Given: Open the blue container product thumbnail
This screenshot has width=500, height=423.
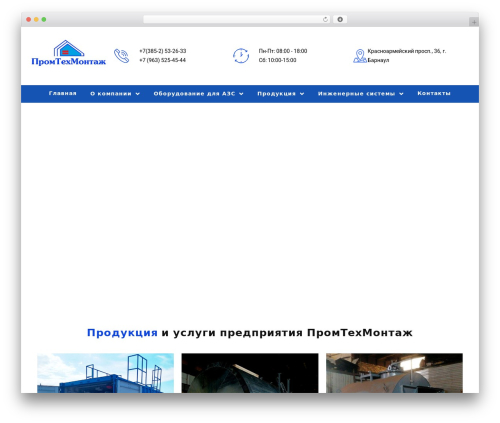Looking at the screenshot, I should [x=105, y=373].
